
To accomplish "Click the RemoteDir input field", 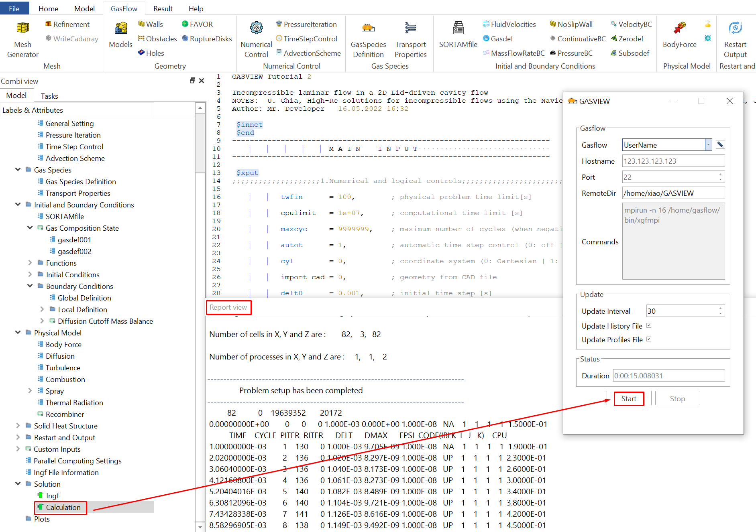I will pos(673,193).
